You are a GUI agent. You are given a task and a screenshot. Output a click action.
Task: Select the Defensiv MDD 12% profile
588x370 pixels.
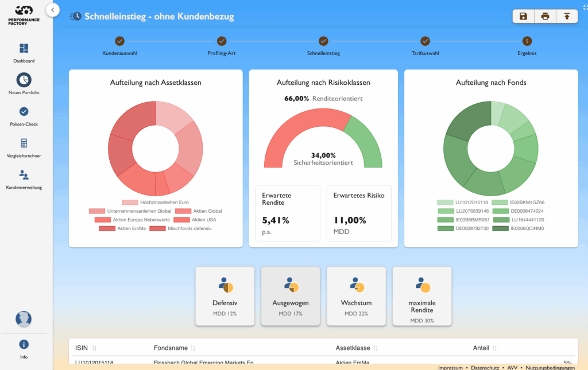click(x=225, y=295)
